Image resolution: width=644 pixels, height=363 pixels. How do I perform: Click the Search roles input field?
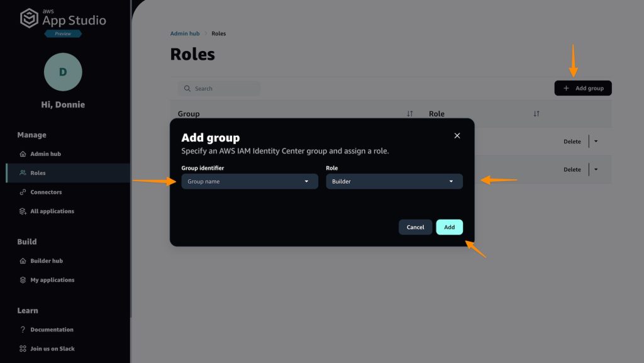pos(219,89)
